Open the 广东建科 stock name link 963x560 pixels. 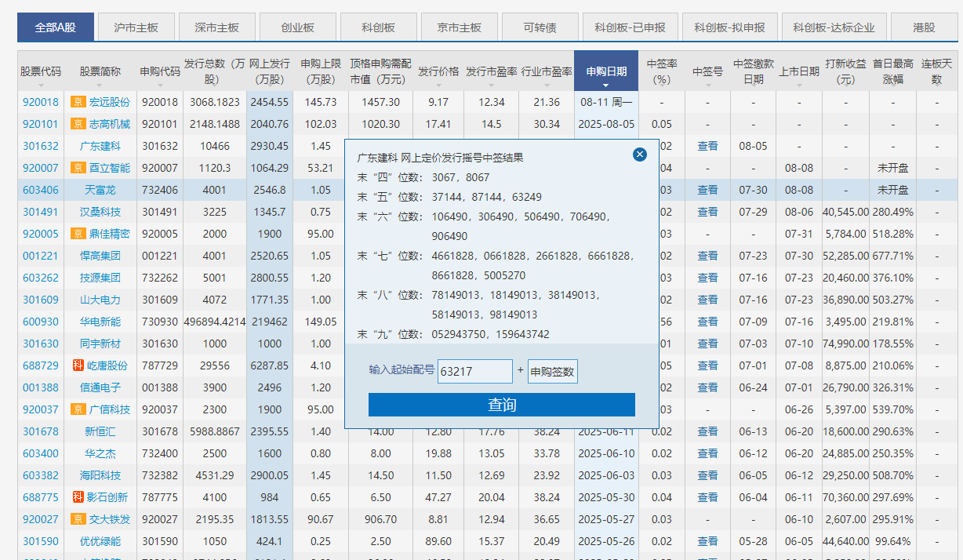coord(100,146)
